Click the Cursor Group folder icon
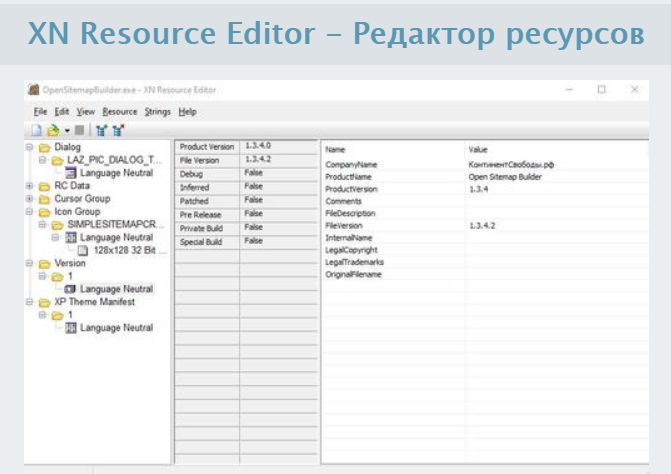 44,198
